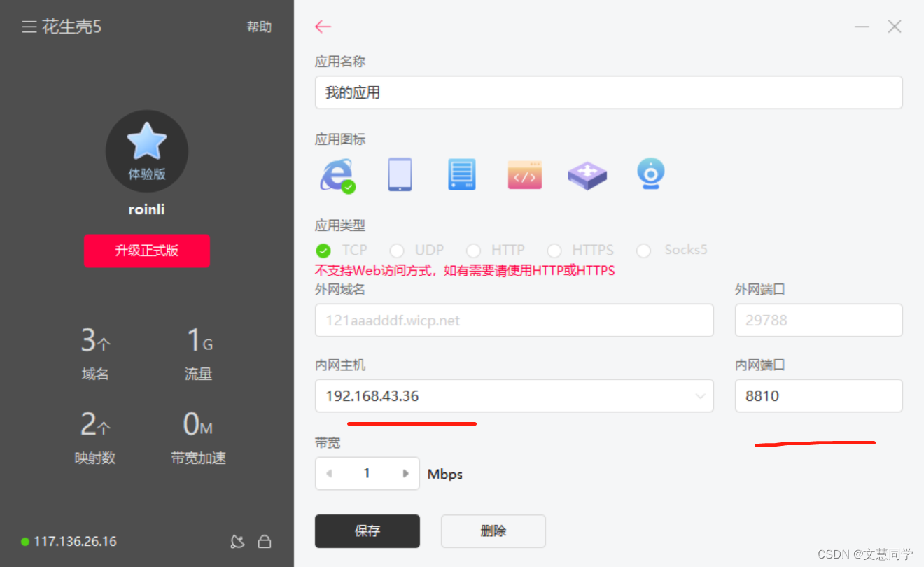Click the back arrow to return
Image resolution: width=924 pixels, height=567 pixels.
coord(322,27)
